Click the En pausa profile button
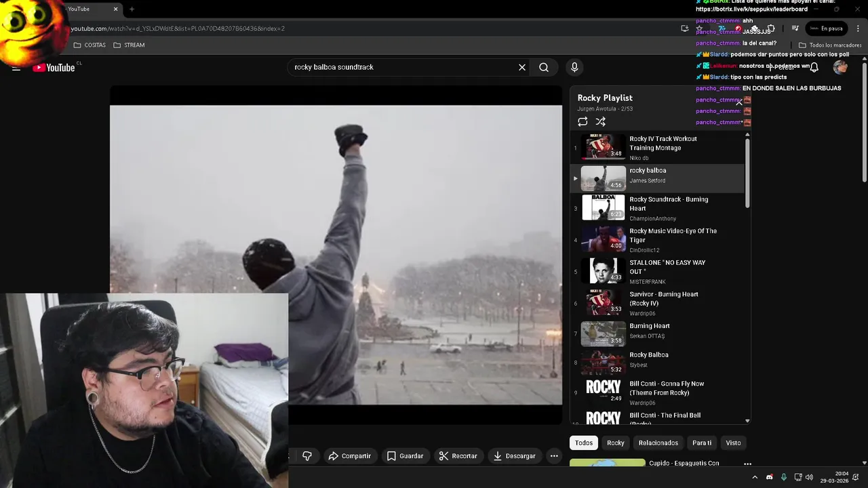The width and height of the screenshot is (868, 488). (826, 28)
